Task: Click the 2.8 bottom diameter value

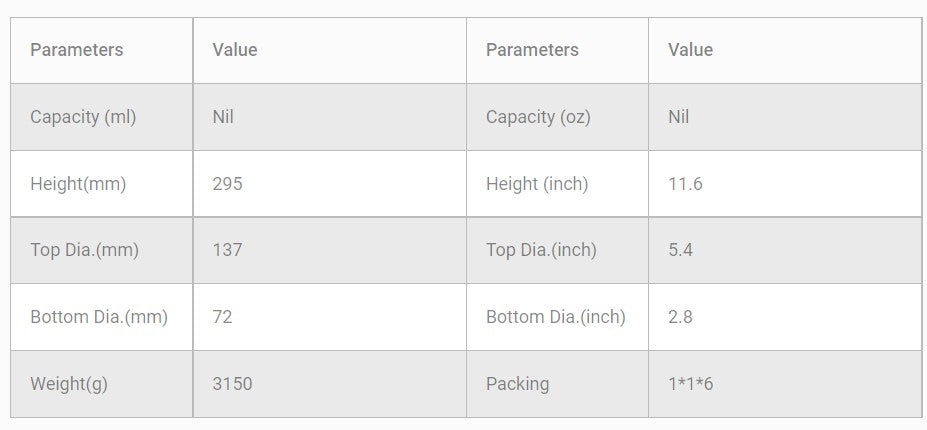Action: pyautogui.click(x=681, y=317)
